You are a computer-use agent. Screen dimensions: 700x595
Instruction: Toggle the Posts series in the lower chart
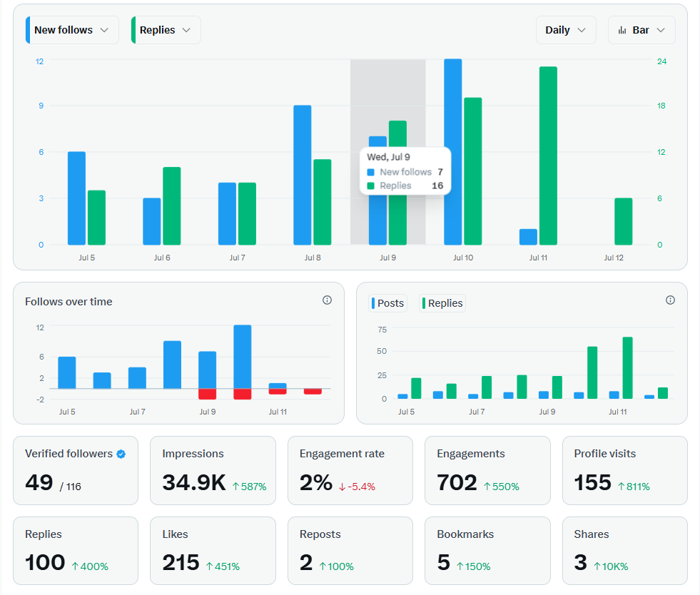coord(387,302)
